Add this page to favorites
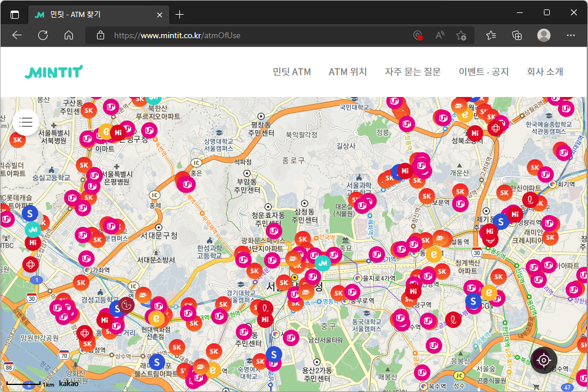This screenshot has width=588, height=392. point(461,35)
